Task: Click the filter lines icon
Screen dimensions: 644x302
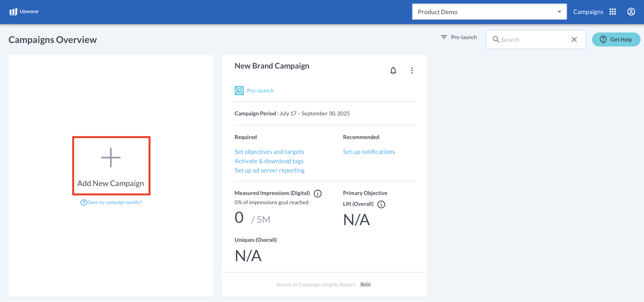Action: coord(444,37)
